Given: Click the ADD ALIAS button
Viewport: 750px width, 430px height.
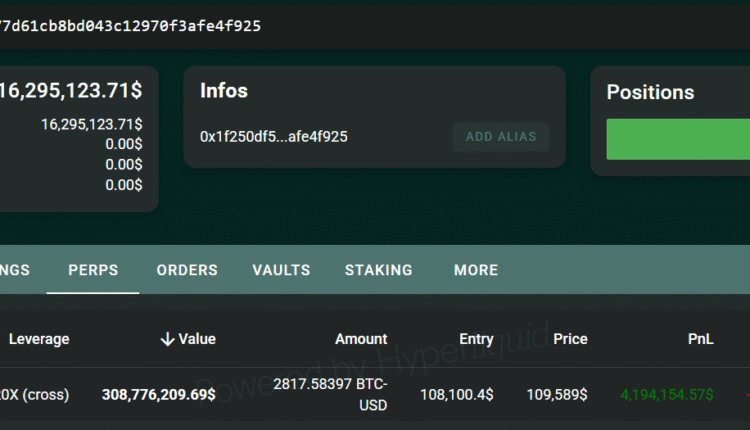Looking at the screenshot, I should [501, 137].
